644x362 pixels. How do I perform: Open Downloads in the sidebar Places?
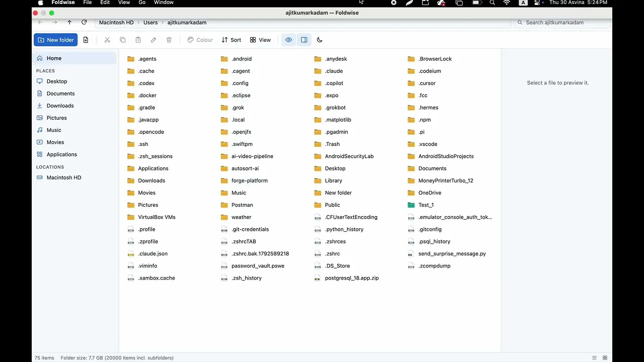74,106
